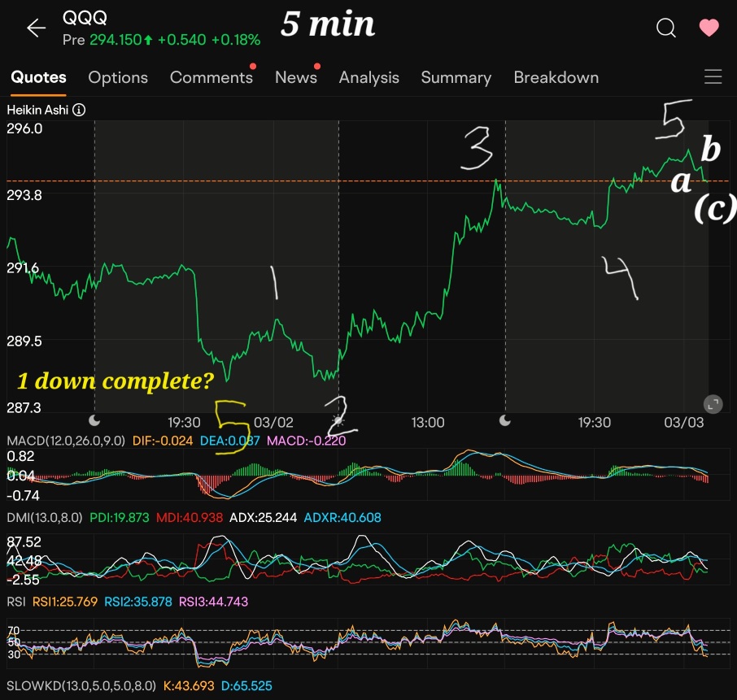This screenshot has width=737, height=700.
Task: Tap the D:65.525 value
Action: (x=246, y=686)
